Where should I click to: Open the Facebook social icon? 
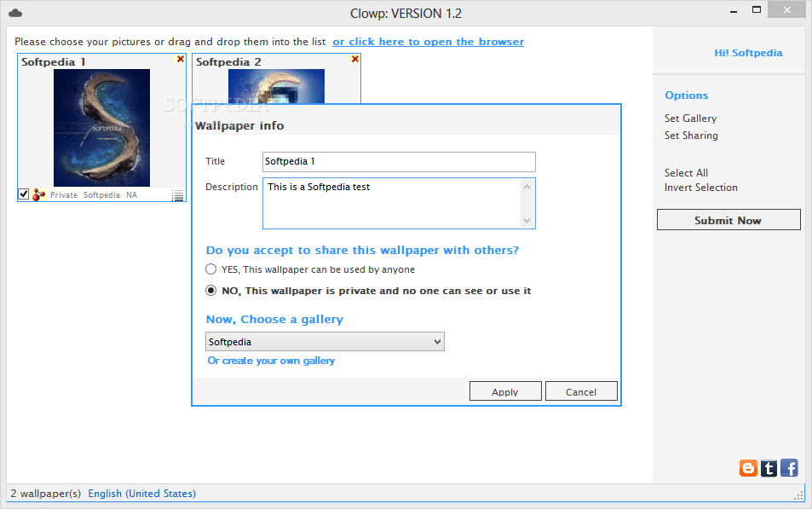(x=789, y=468)
